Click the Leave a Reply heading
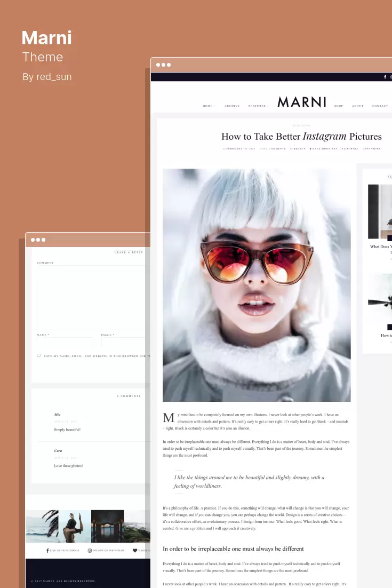The image size is (392, 588). point(129,252)
